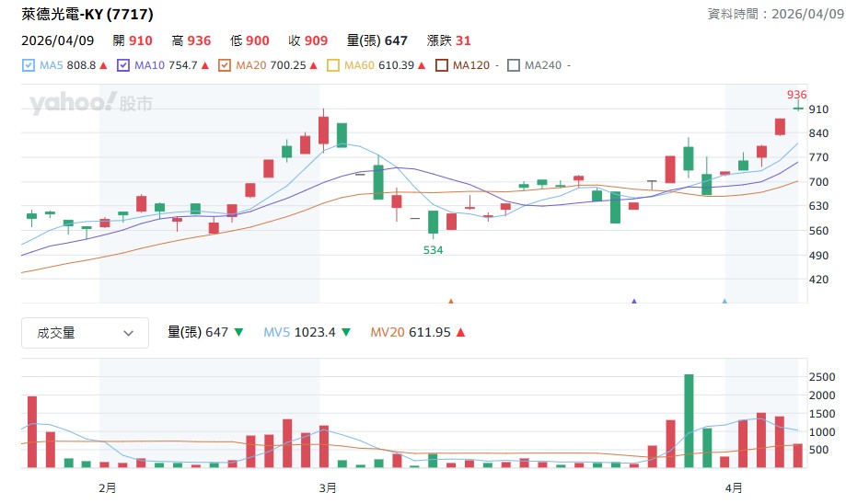Click the 2月 axis label
This screenshot has height=504, width=846.
click(x=108, y=487)
